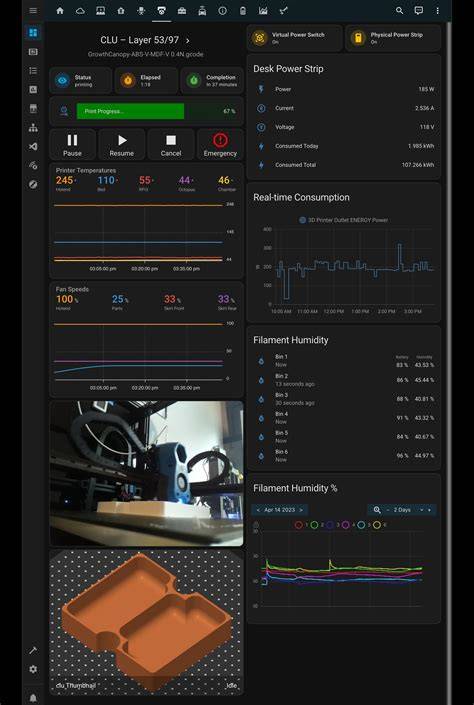Open the assist chat icon in header
The image size is (474, 705).
[419, 10]
